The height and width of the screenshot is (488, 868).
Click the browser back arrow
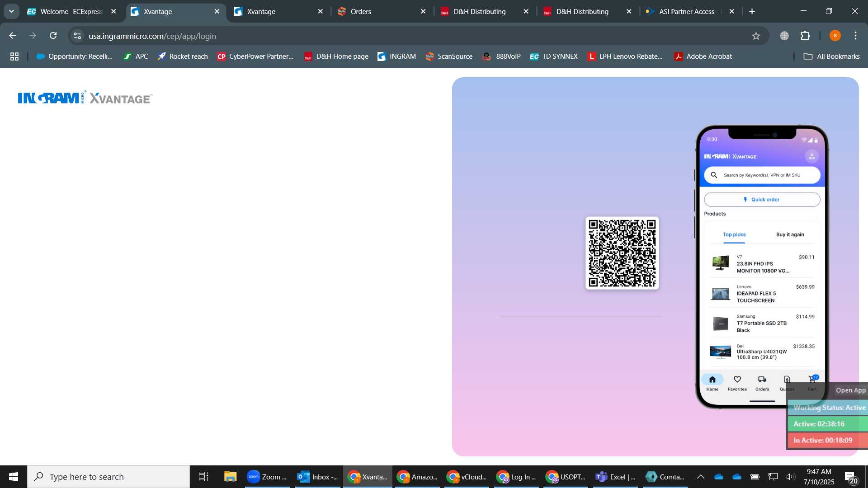click(x=13, y=36)
